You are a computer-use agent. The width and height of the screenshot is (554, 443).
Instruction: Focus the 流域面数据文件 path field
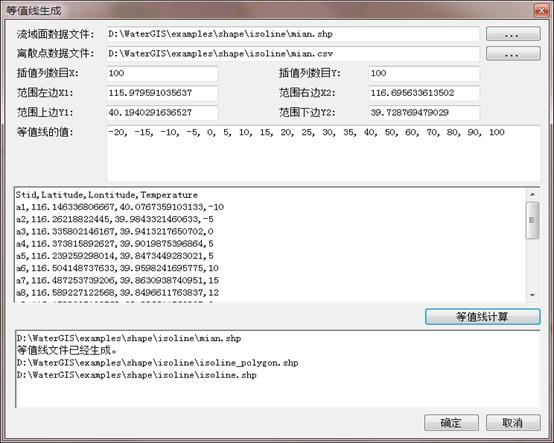(x=293, y=34)
